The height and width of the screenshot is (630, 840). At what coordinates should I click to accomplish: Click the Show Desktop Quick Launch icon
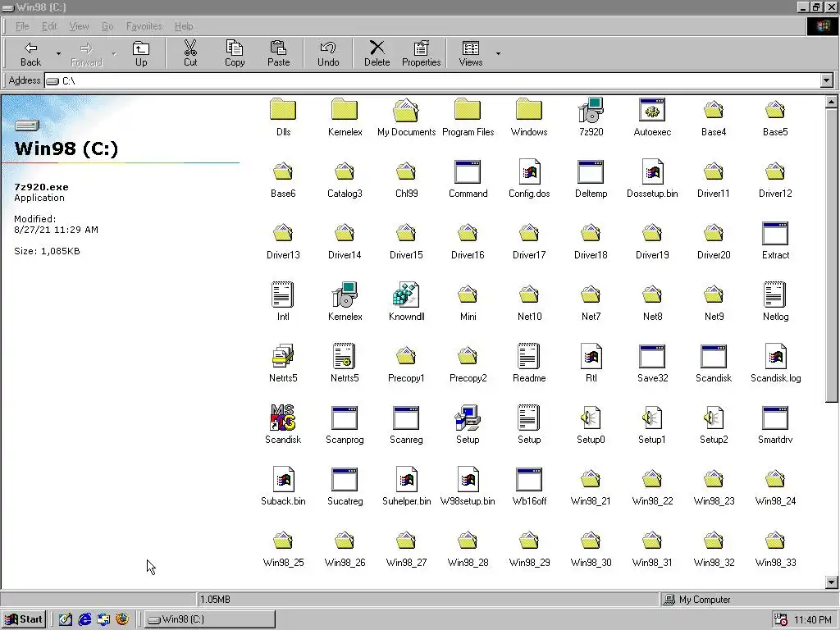coord(66,619)
